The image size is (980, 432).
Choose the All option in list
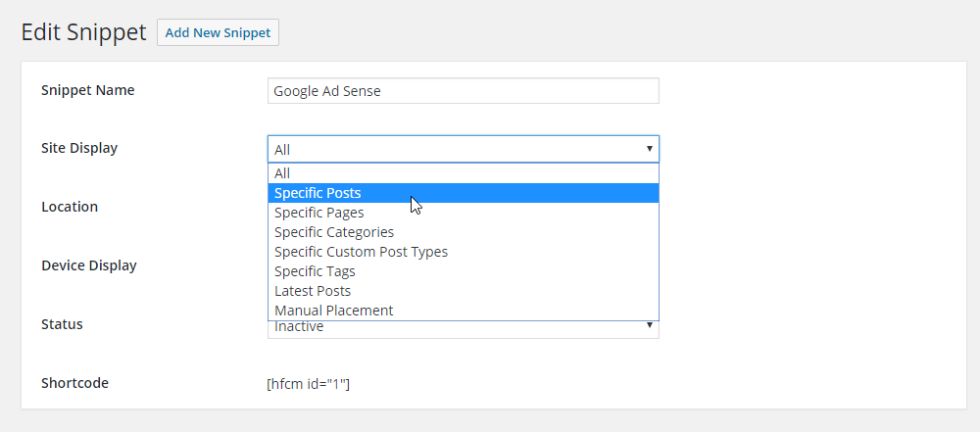464,173
